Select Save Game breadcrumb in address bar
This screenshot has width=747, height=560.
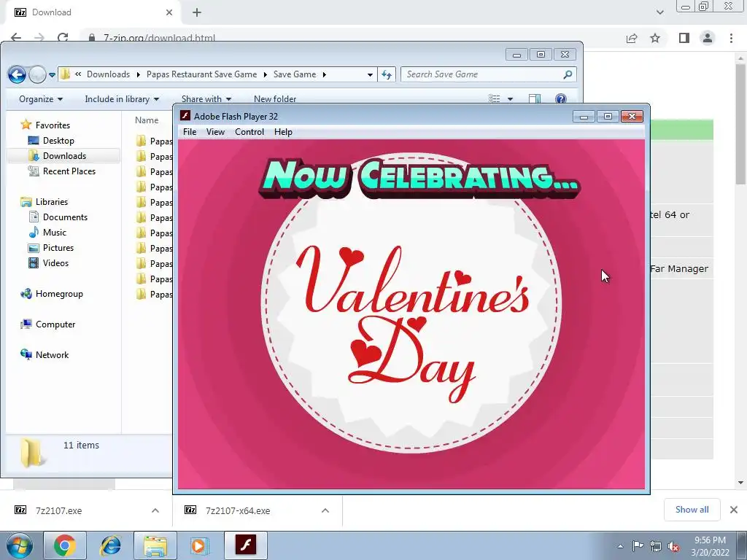(x=295, y=74)
